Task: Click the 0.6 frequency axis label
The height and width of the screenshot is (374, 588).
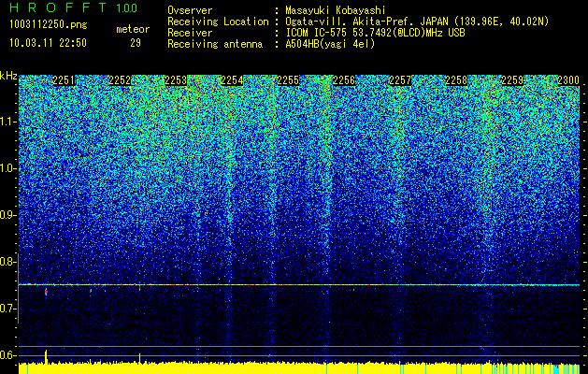Action: [7, 355]
